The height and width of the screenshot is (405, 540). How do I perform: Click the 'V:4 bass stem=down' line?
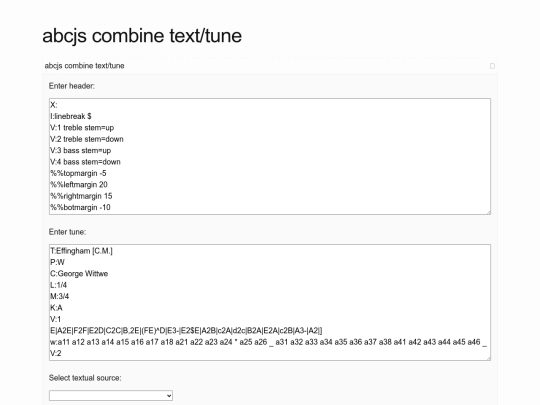coord(85,162)
